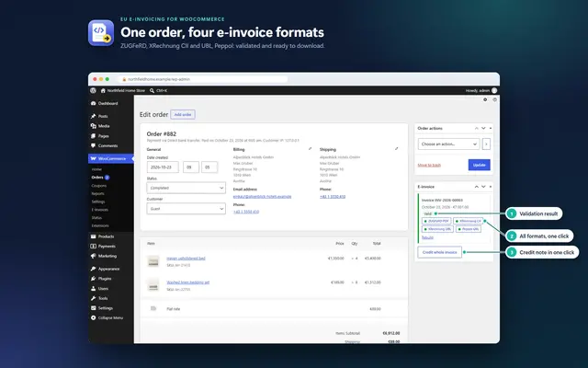
Task: Click the help icon at top-right corner
Action: click(494, 100)
